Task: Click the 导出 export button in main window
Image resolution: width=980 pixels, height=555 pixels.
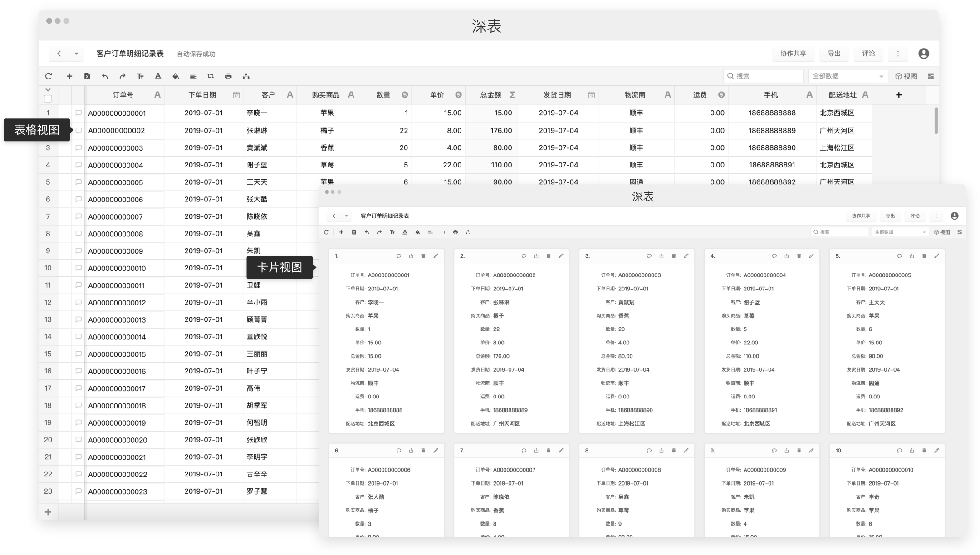Action: point(834,54)
